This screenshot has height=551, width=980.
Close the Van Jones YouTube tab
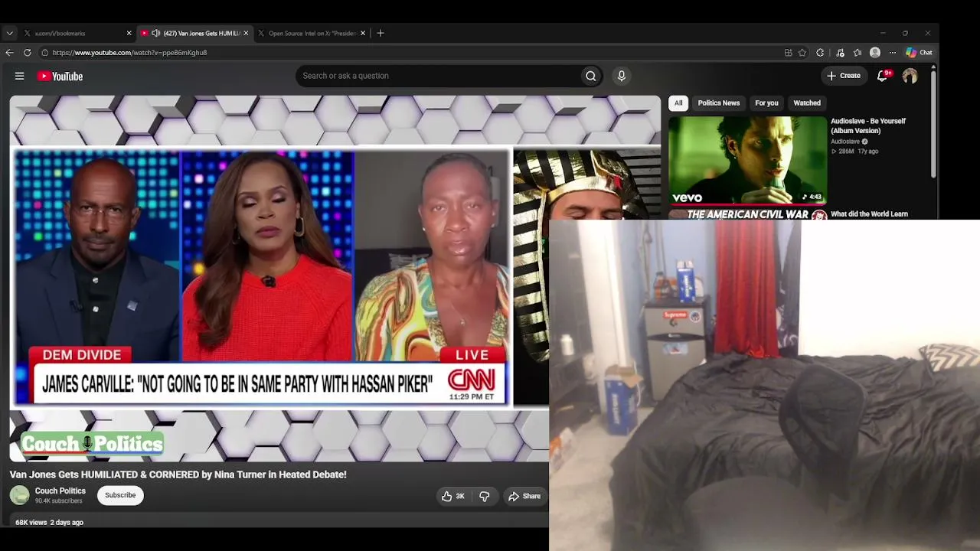click(x=246, y=33)
